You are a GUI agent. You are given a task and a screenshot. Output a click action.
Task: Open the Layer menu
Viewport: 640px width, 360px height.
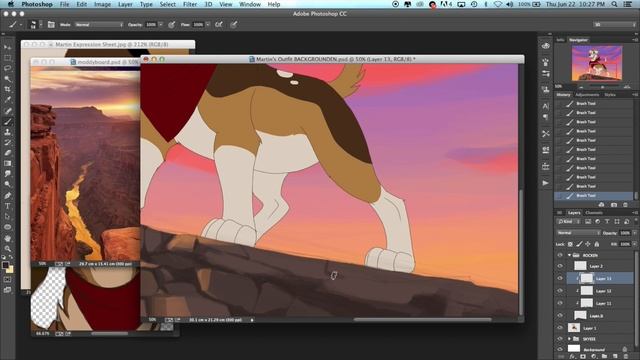click(x=125, y=4)
